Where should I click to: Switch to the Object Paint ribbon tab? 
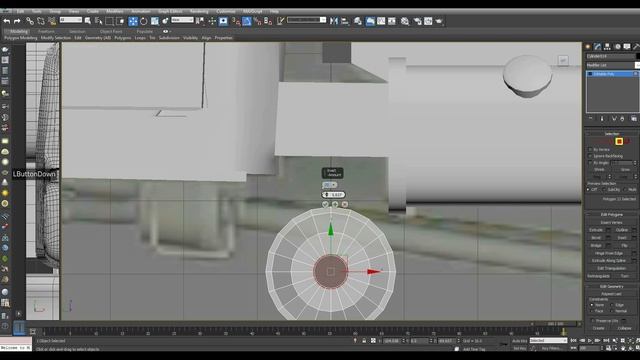pos(111,31)
